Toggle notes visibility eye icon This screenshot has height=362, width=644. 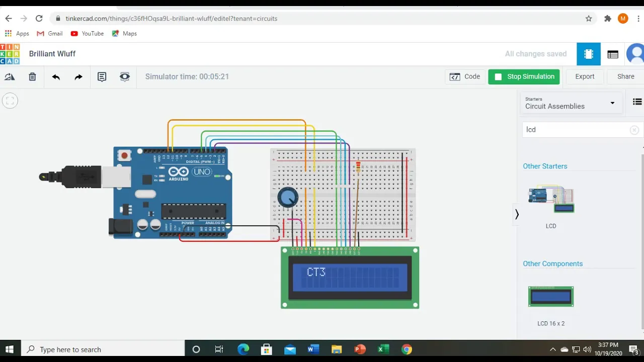(x=125, y=77)
